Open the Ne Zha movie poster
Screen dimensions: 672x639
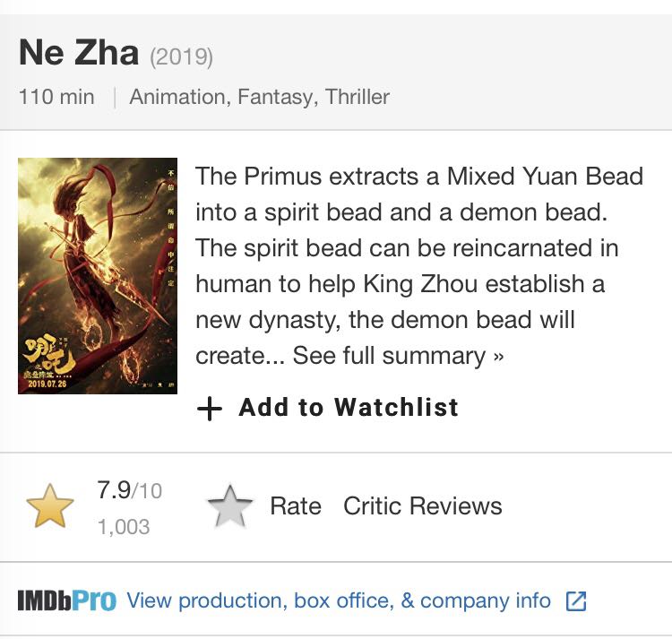point(98,275)
